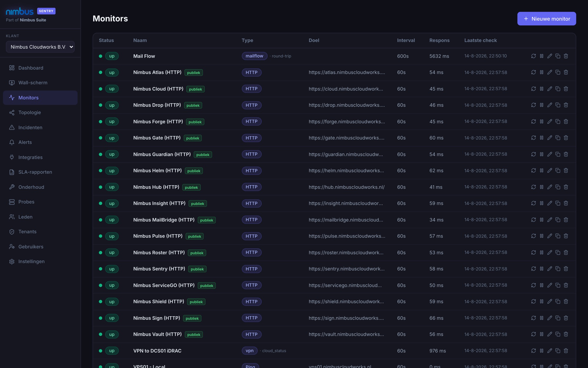The width and height of the screenshot is (588, 368).
Task: Edit the Nimbus Insight (HTTP) monitor
Action: coord(549,203)
